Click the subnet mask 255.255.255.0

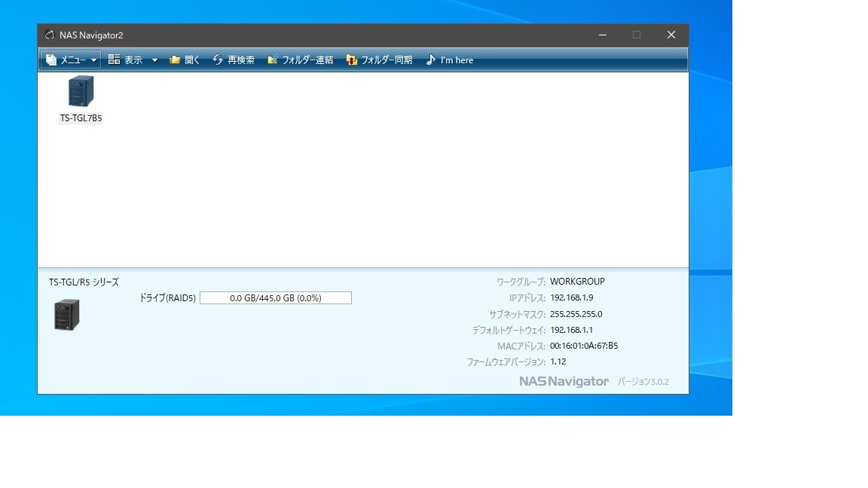pyautogui.click(x=576, y=314)
